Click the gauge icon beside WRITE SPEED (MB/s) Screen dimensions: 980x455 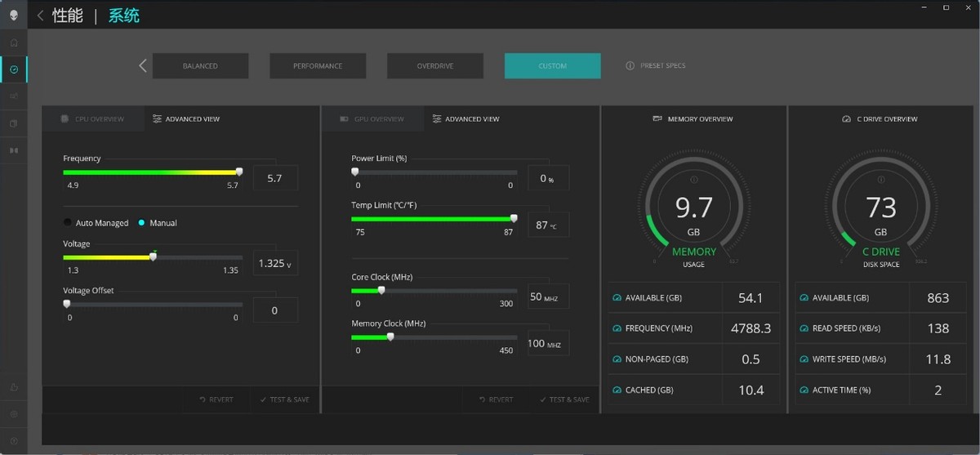pyautogui.click(x=804, y=359)
